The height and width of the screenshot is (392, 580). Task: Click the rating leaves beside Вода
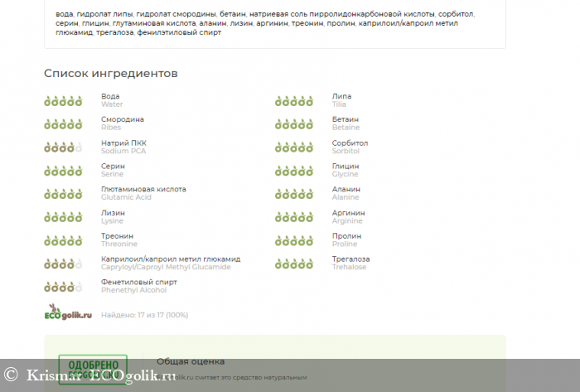(63, 101)
